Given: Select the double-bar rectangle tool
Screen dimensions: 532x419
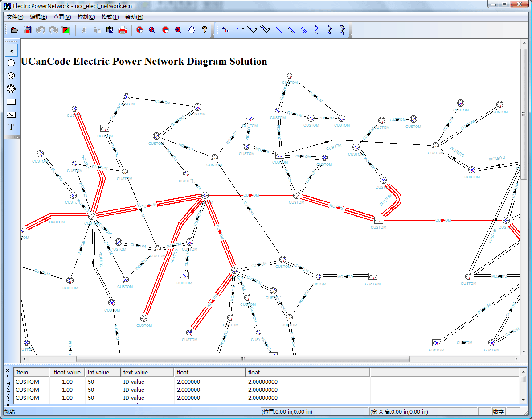Looking at the screenshot, I should 12,102.
